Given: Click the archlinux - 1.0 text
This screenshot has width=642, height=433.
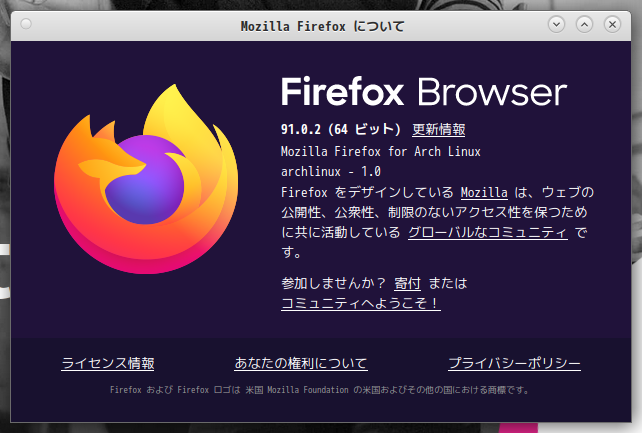Looking at the screenshot, I should [331, 171].
